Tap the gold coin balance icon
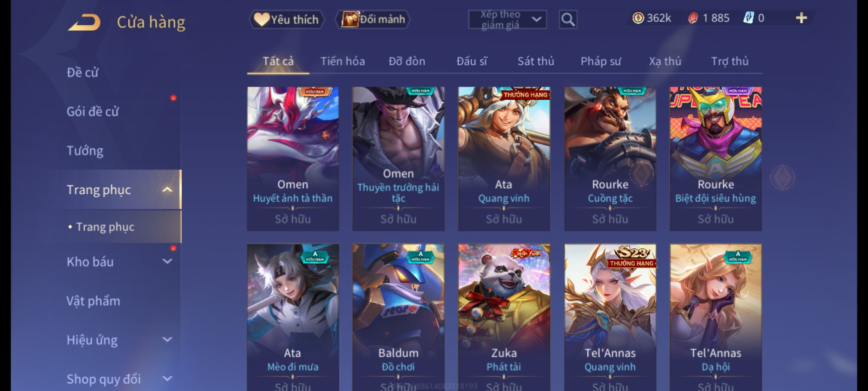Screen dimensions: 868x391 pyautogui.click(x=638, y=18)
